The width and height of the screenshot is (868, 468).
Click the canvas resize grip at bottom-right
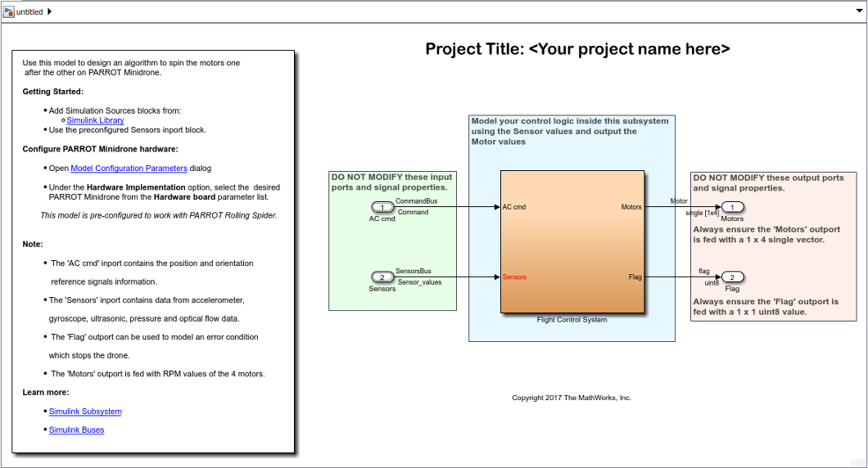[x=861, y=461]
